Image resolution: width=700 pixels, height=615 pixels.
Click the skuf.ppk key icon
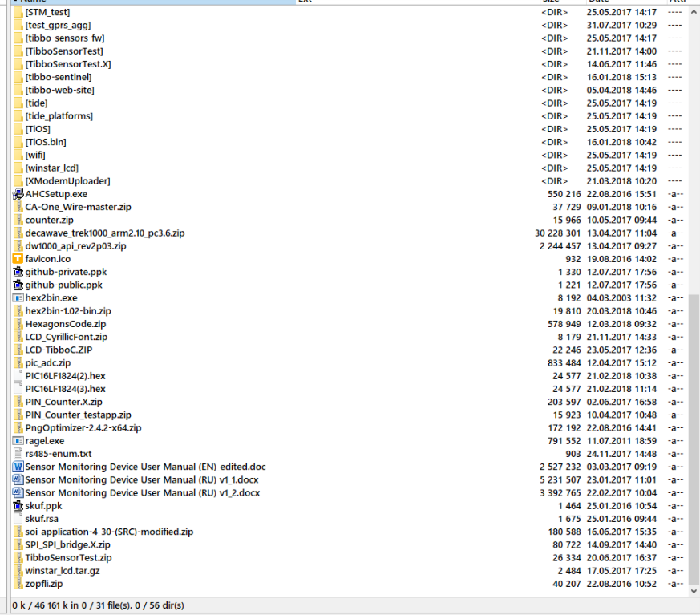point(18,506)
